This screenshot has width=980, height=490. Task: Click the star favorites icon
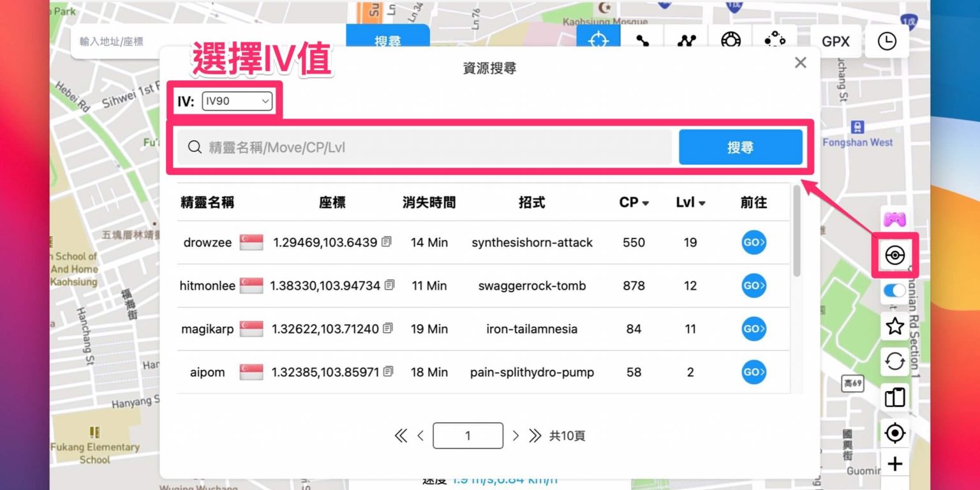[x=895, y=327]
